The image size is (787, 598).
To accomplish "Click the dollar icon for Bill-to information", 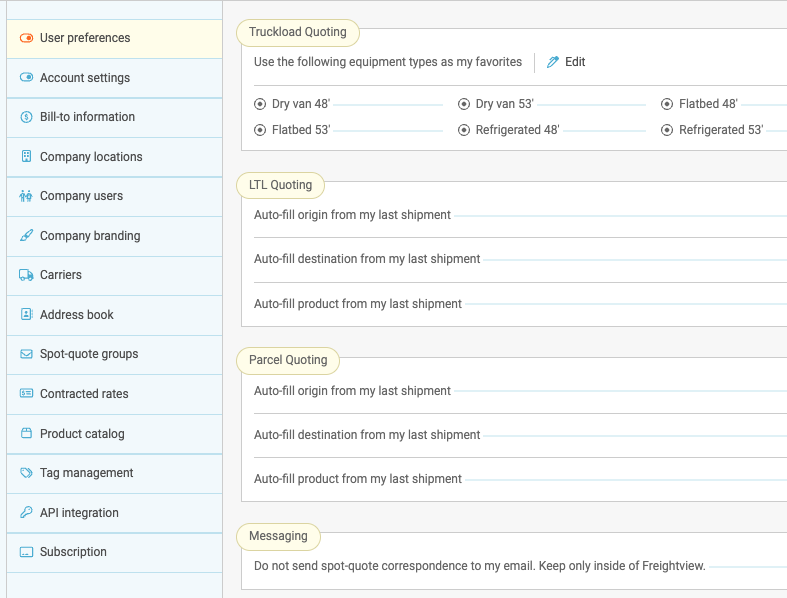I will pyautogui.click(x=26, y=117).
